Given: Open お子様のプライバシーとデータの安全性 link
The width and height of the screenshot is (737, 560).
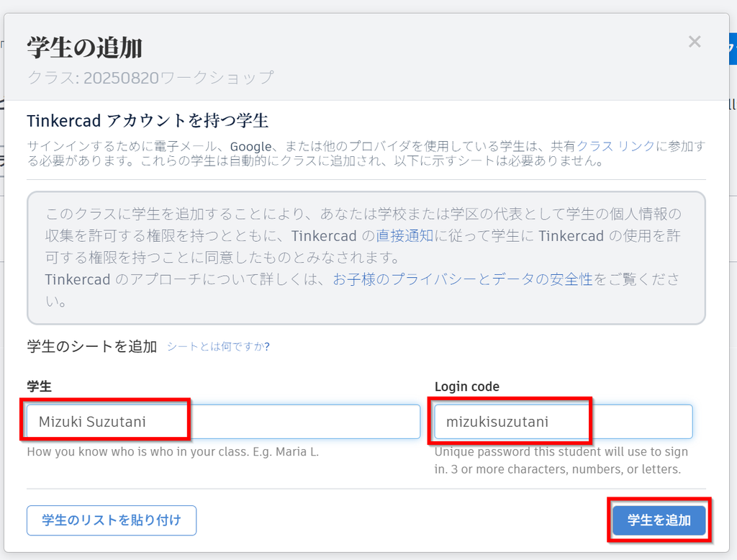Looking at the screenshot, I should coord(462,279).
